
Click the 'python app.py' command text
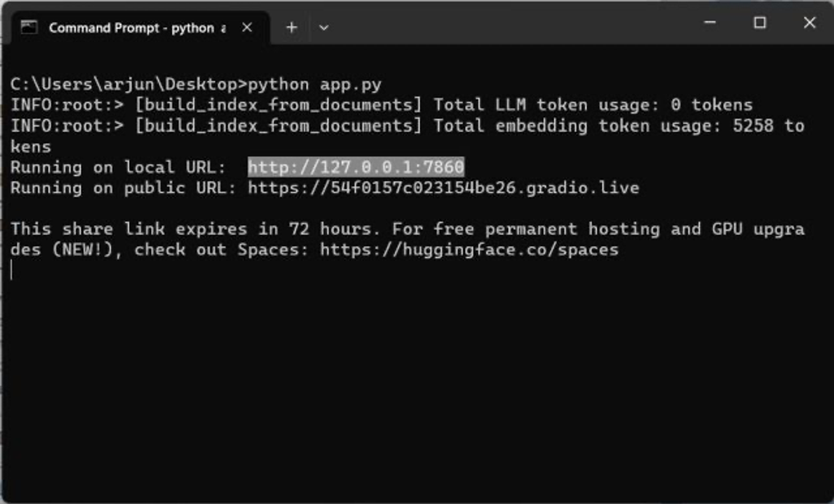315,85
